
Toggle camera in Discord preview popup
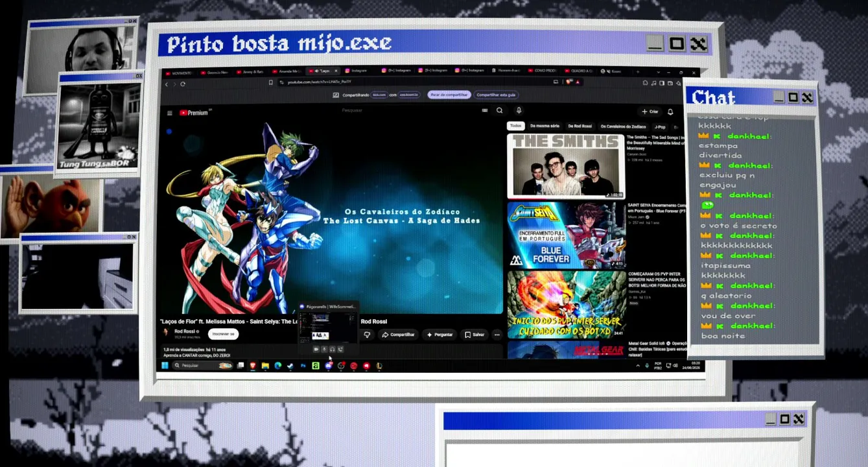(x=316, y=350)
